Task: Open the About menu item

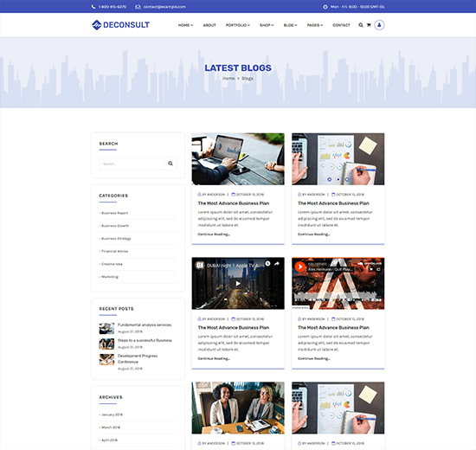Action: [209, 25]
